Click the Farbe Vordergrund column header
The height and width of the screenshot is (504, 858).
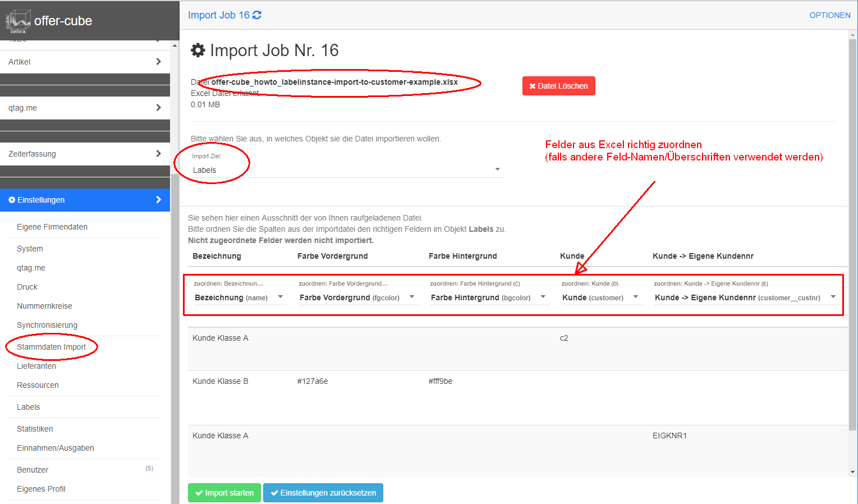tap(333, 256)
